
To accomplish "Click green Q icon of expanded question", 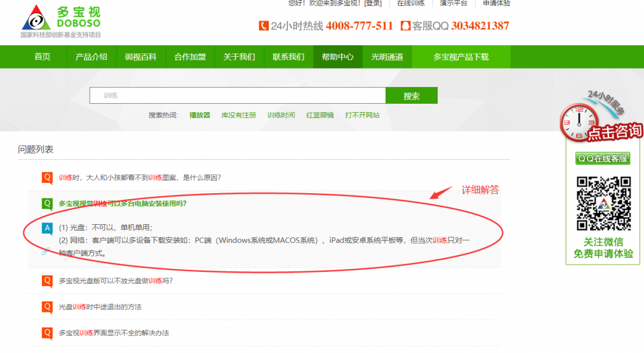I will [x=47, y=204].
